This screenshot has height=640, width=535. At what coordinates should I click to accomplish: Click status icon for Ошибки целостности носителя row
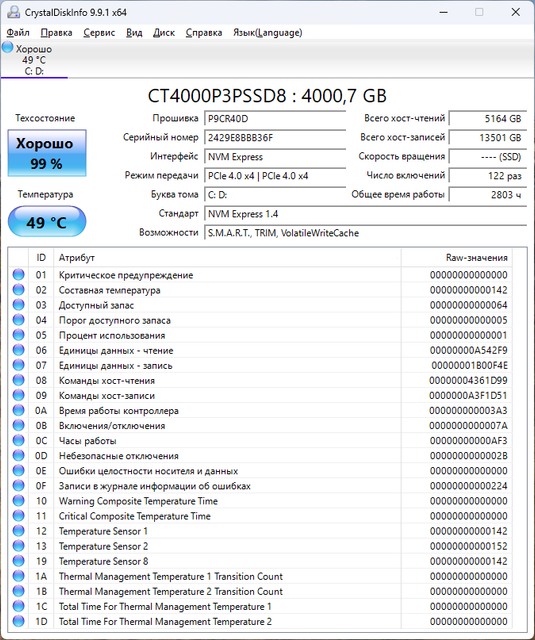[x=18, y=471]
